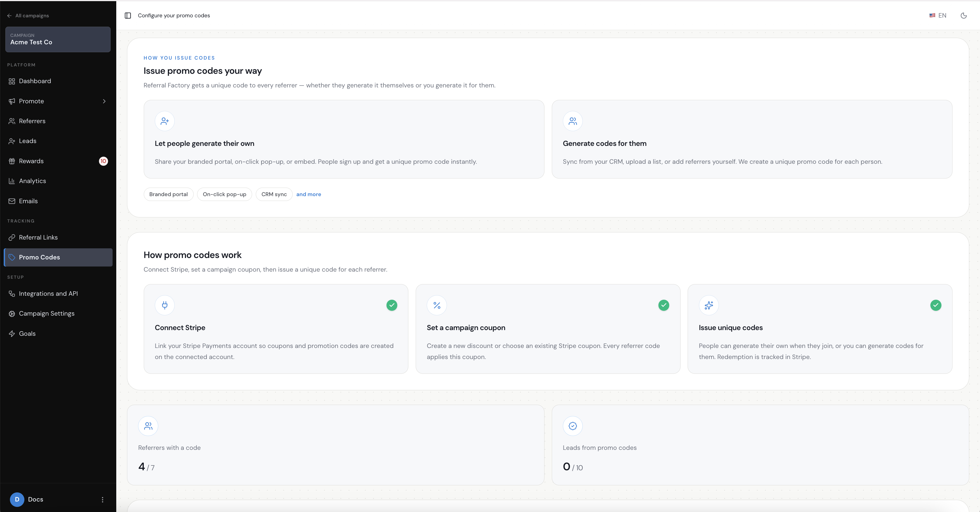Viewport: 980px width, 512px height.
Task: Open Emails section
Action: 58,201
